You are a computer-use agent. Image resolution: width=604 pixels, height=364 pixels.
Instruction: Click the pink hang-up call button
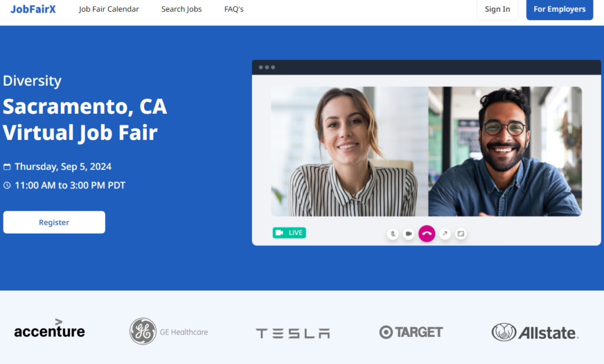[x=427, y=234]
